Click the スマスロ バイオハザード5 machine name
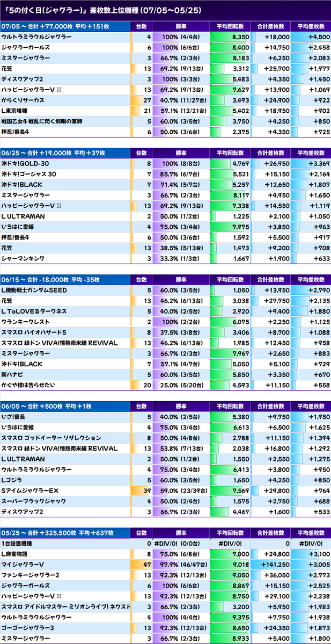 point(34,332)
